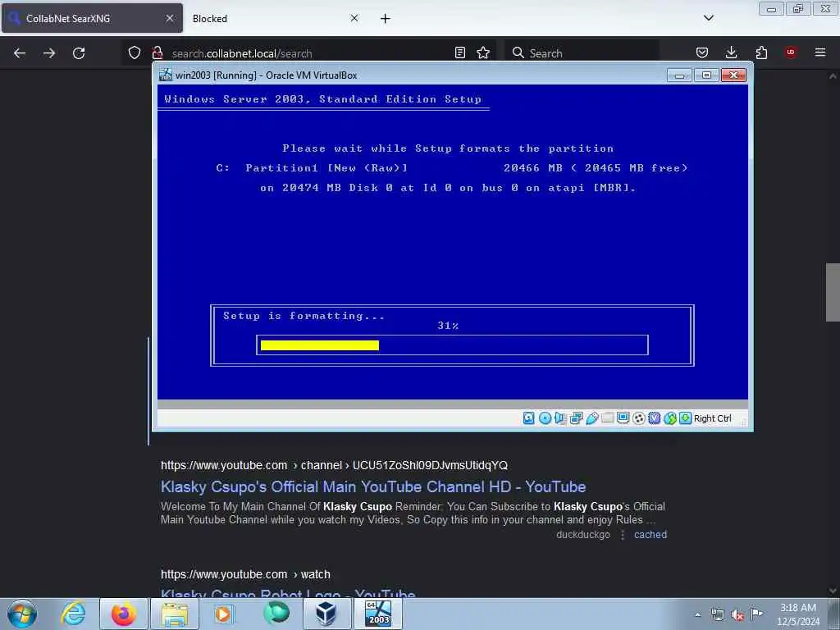Go back using the Firefox back arrow
The image size is (840, 630).
tap(20, 53)
